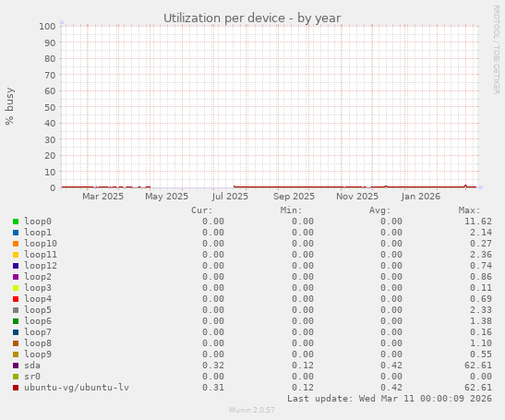Click the loop6 max value 1.38
The width and height of the screenshot is (505, 420).
(481, 321)
